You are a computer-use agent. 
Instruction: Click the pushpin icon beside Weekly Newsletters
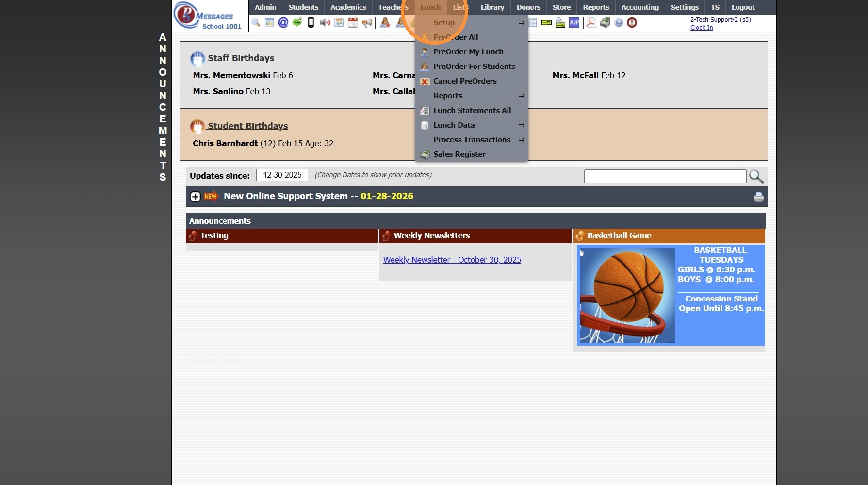[386, 236]
